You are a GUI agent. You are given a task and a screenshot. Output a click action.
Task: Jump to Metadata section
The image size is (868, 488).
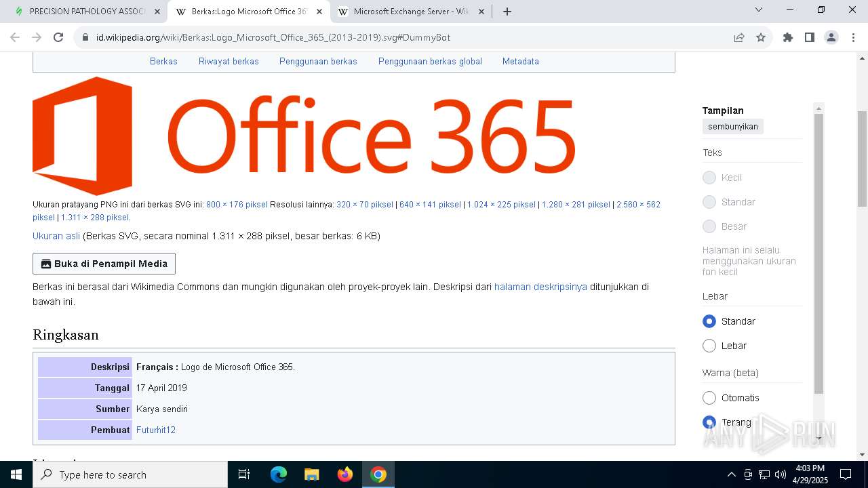521,61
